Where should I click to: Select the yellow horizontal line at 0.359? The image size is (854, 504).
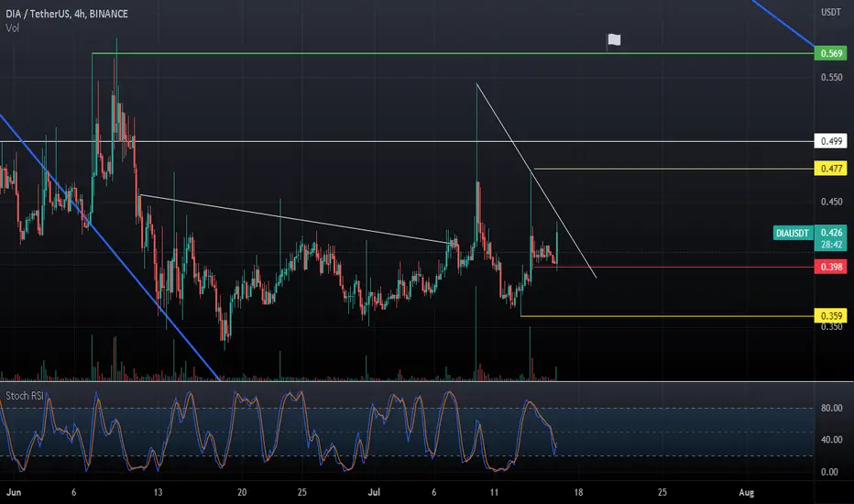point(668,316)
